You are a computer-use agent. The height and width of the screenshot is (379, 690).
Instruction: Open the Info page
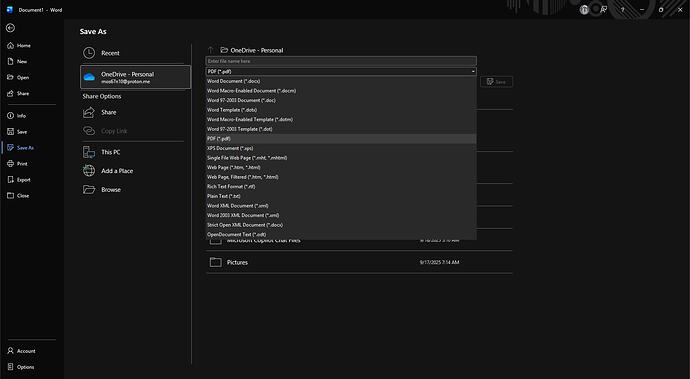(17, 116)
